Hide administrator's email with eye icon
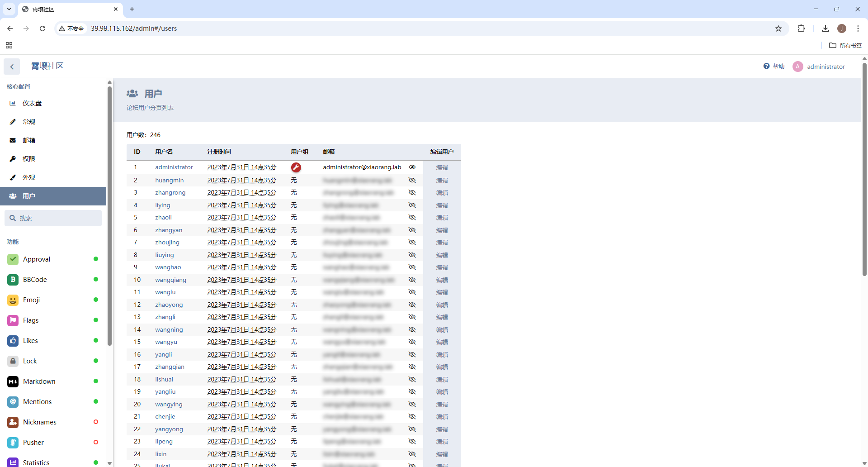868x467 pixels. pyautogui.click(x=412, y=167)
